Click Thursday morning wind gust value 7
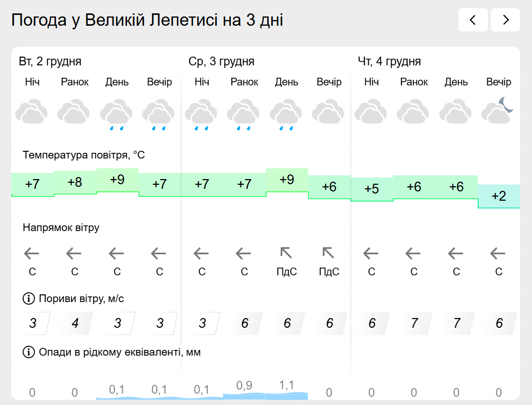The image size is (532, 405). click(x=414, y=323)
